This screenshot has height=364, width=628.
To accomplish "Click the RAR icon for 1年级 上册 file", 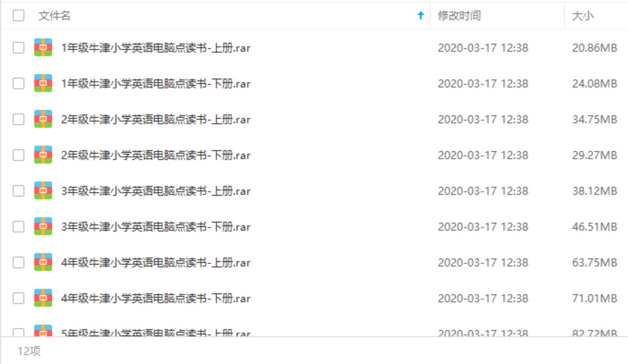I will click(43, 47).
